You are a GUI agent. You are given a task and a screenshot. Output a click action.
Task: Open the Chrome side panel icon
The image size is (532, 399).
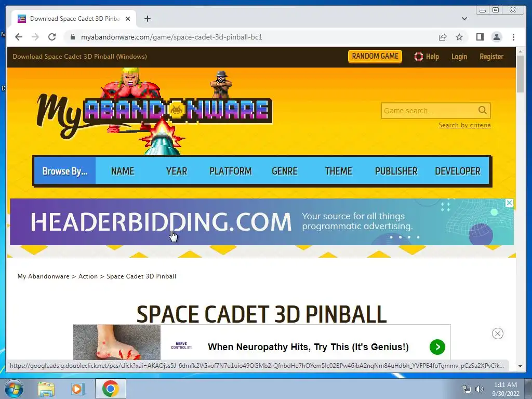[480, 37]
